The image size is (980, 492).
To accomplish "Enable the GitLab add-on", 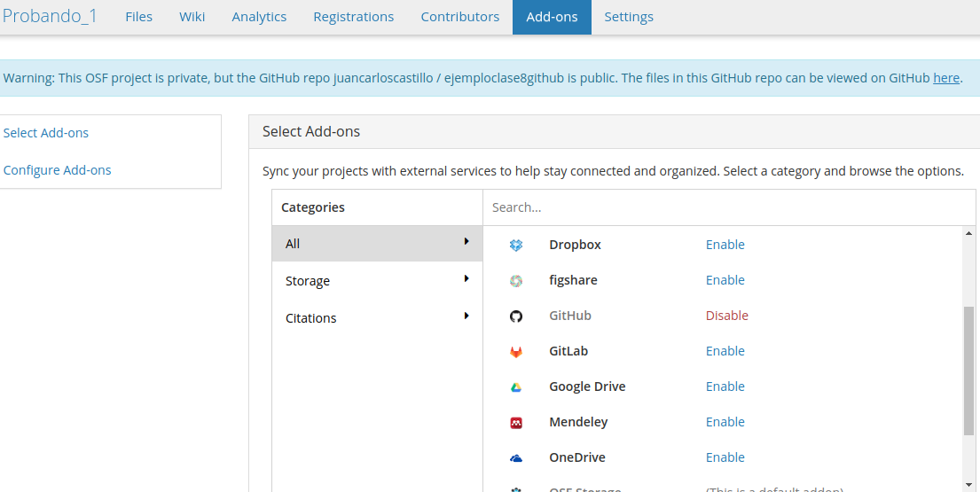I will [725, 351].
